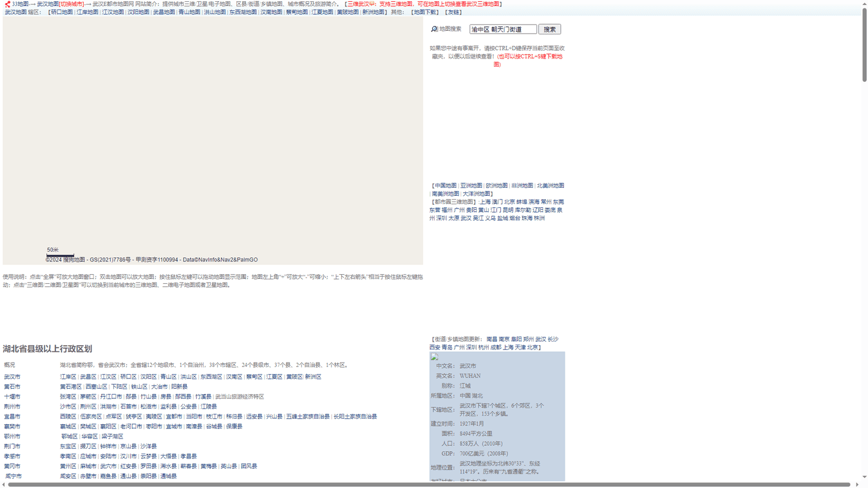Open the 洪山地图 district link
868x488 pixels.
[215, 12]
